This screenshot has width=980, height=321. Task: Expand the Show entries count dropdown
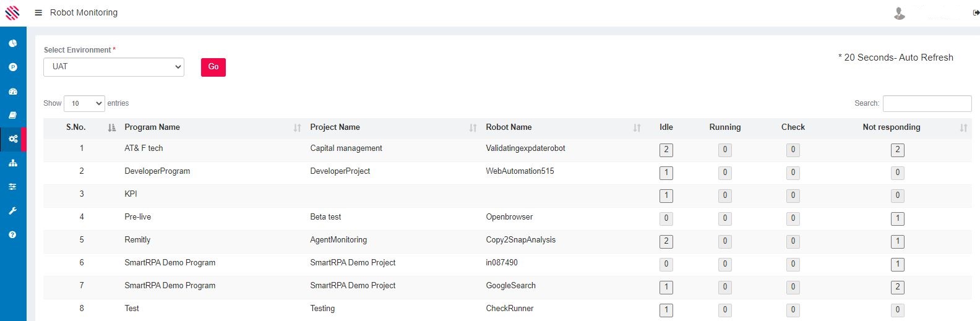84,103
